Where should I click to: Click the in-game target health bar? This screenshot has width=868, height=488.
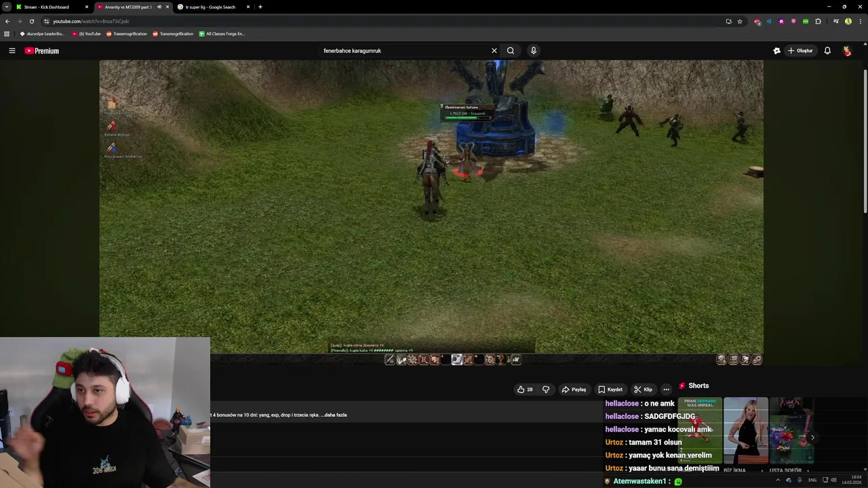(468, 117)
